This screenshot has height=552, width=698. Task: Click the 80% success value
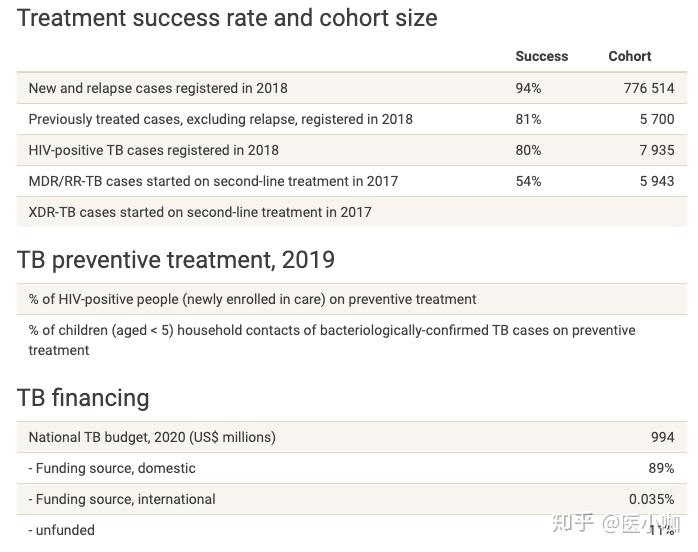coord(528,150)
